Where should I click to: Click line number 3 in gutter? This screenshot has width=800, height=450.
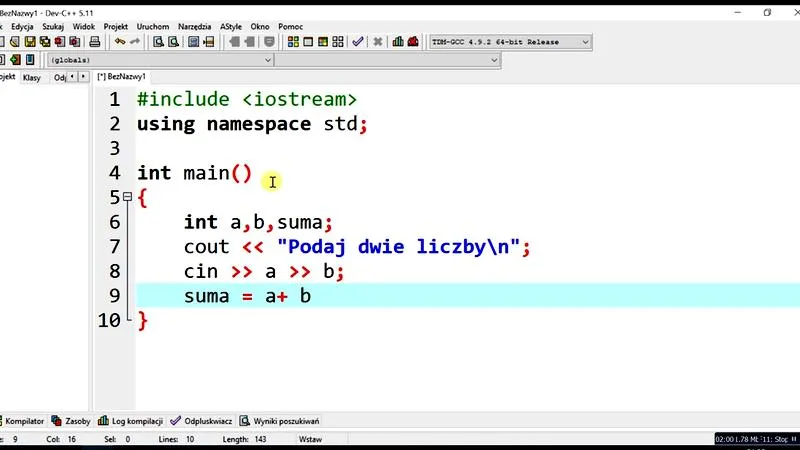click(x=114, y=148)
